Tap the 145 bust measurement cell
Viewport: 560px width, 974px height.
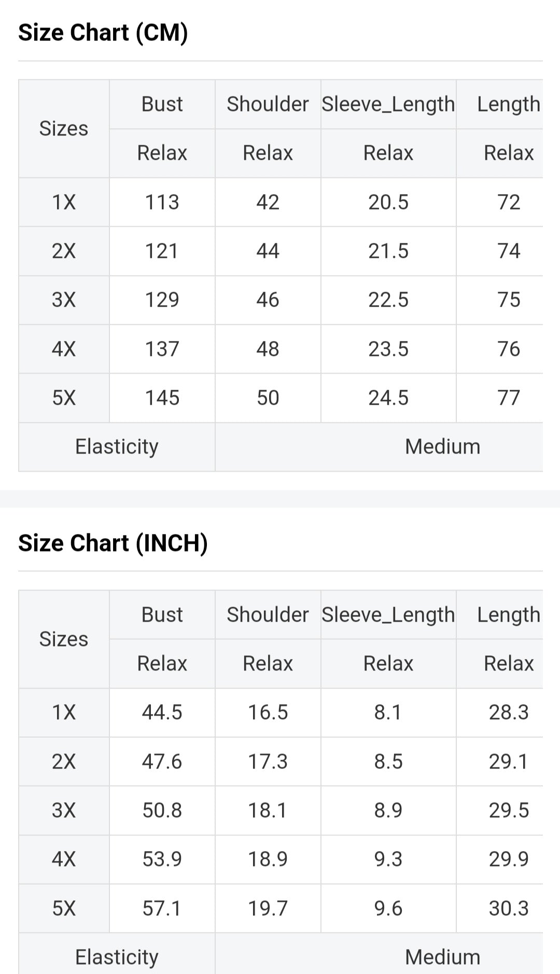coord(162,398)
